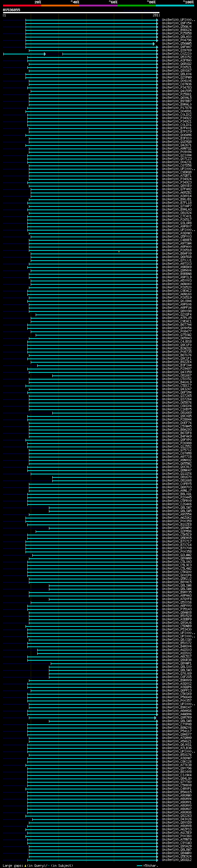The width and height of the screenshot is (197, 868).
Task: Select the UniRef100_P09094 label
Action: click(x=177, y=152)
